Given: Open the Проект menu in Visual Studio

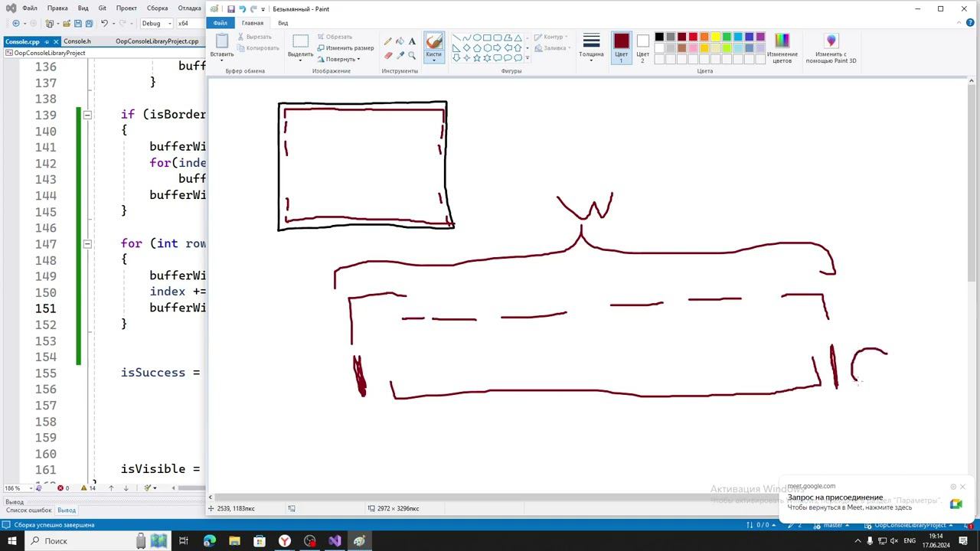Looking at the screenshot, I should [x=126, y=8].
